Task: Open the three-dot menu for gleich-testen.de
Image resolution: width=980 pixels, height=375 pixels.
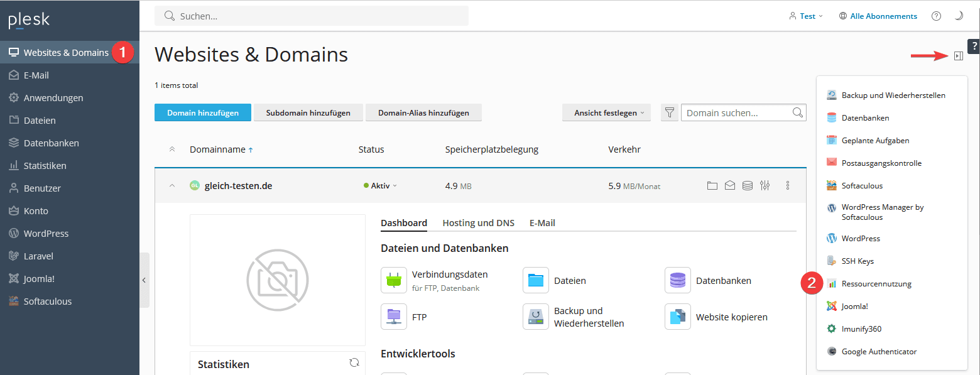Action: point(788,186)
